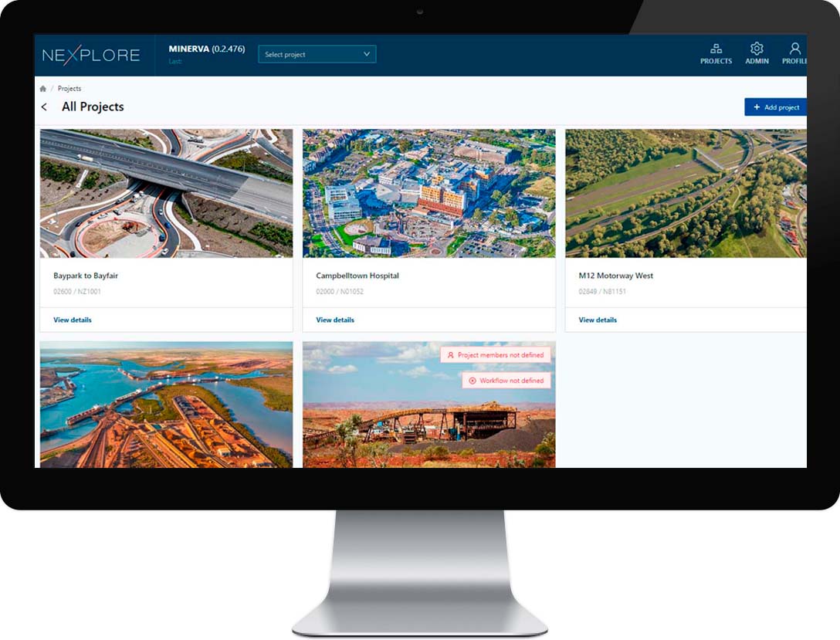Click the back arrow beside All Projects
840x640 pixels.
pos(45,107)
